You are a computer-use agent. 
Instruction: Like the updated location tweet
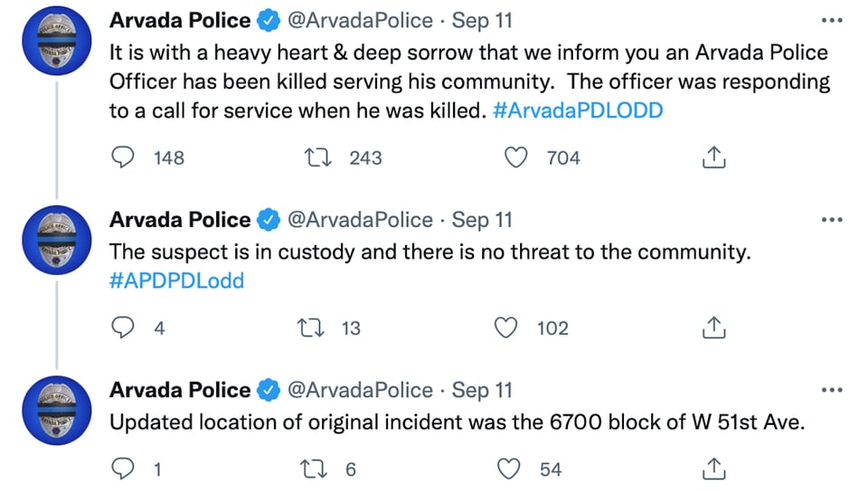pyautogui.click(x=508, y=468)
